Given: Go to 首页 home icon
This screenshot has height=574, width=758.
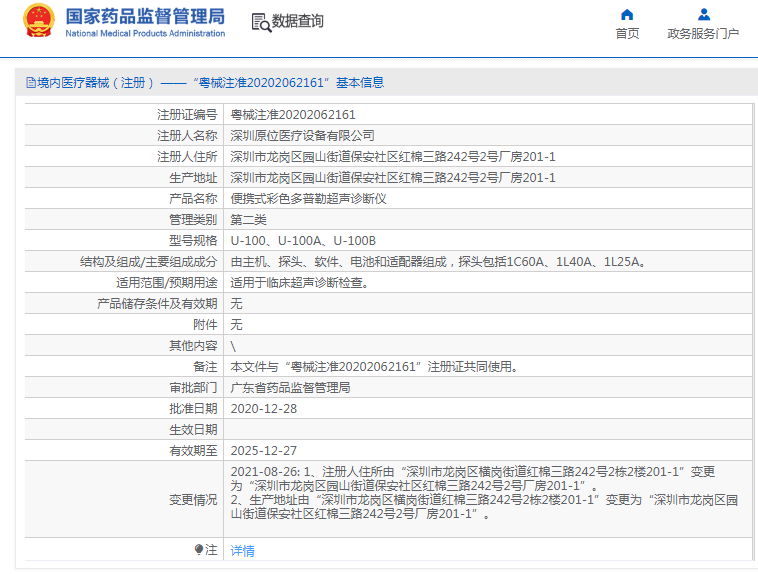Looking at the screenshot, I should [x=627, y=15].
